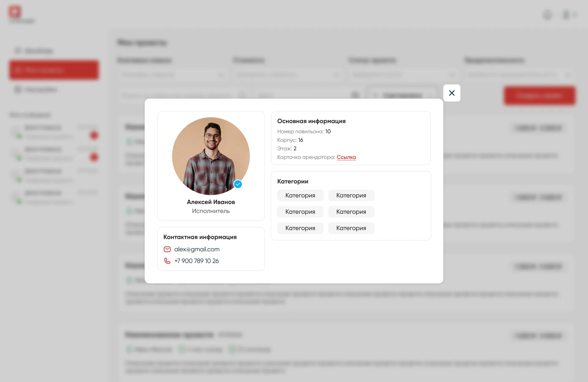Open the blurred notifications bell icon
This screenshot has height=382, width=588.
pyautogui.click(x=548, y=15)
